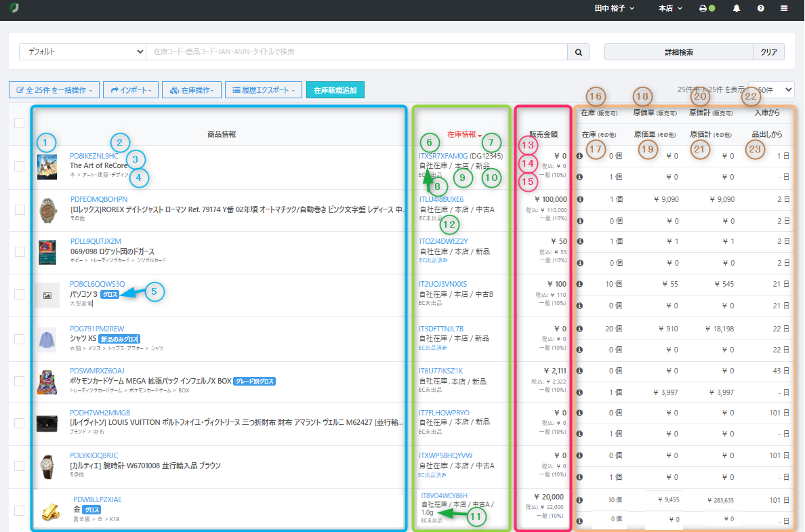Check the LOUIS VUITTON wallet row
Viewport: 805px width, 532px height.
[x=20, y=423]
